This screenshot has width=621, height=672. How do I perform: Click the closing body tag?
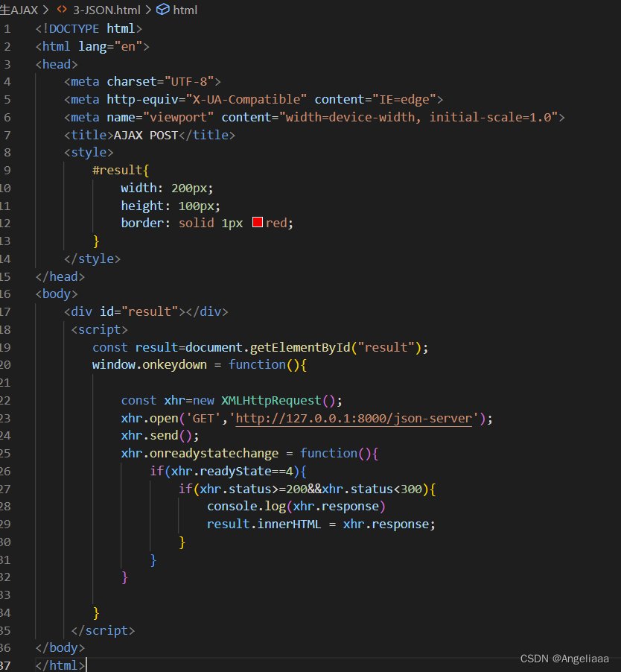tap(60, 647)
